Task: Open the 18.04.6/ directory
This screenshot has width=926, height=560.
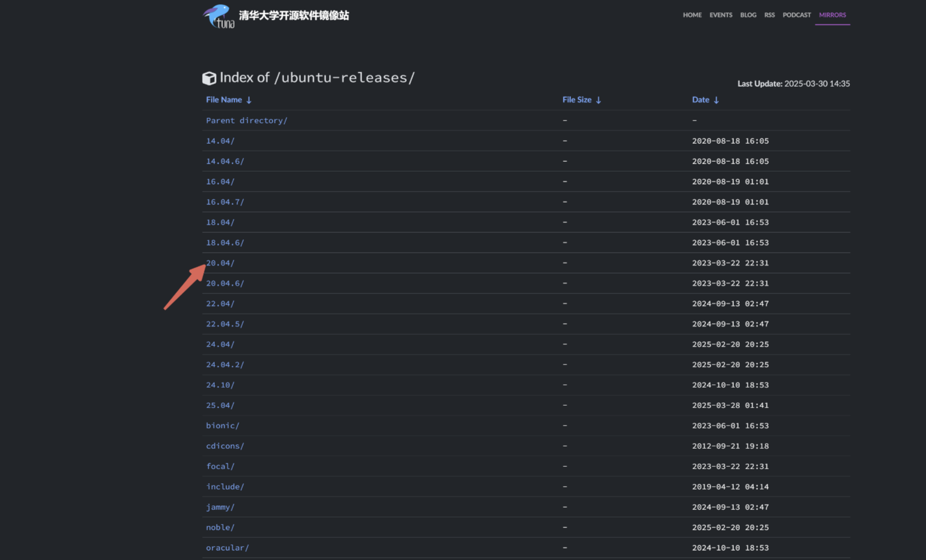Action: tap(225, 243)
